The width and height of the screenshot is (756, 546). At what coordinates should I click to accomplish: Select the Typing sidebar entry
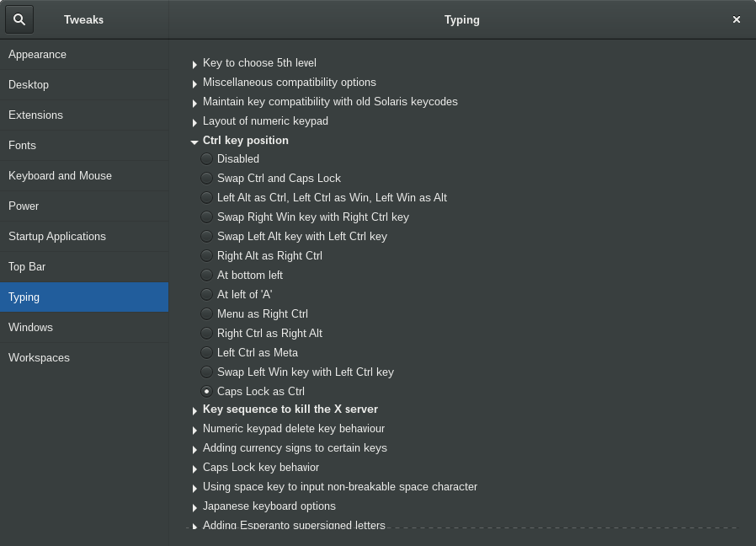[84, 297]
